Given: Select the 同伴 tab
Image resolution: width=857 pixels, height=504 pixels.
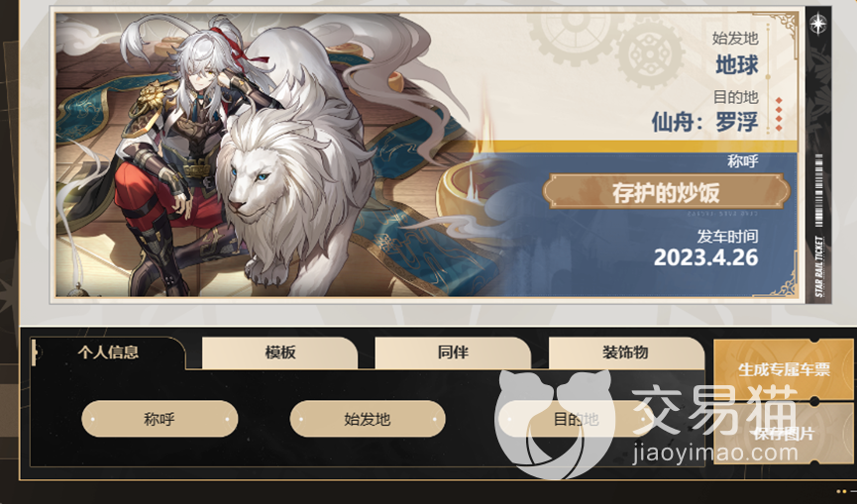Looking at the screenshot, I should pos(453,353).
